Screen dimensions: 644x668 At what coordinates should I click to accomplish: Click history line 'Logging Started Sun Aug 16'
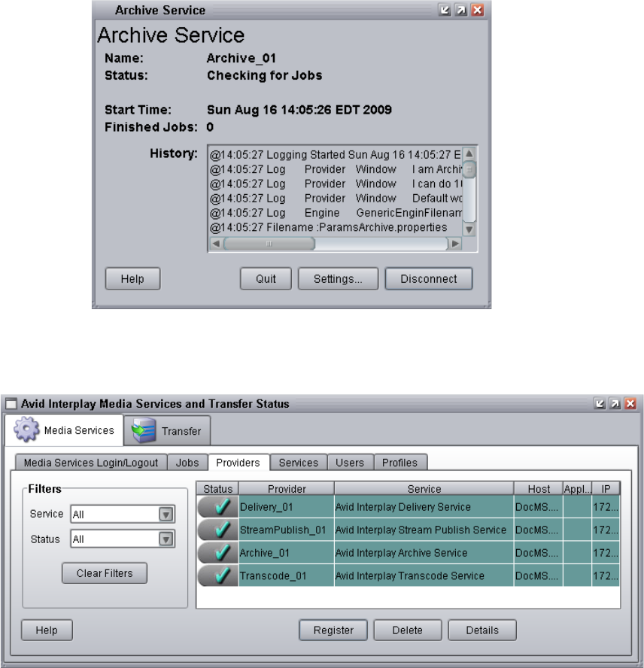click(x=336, y=155)
